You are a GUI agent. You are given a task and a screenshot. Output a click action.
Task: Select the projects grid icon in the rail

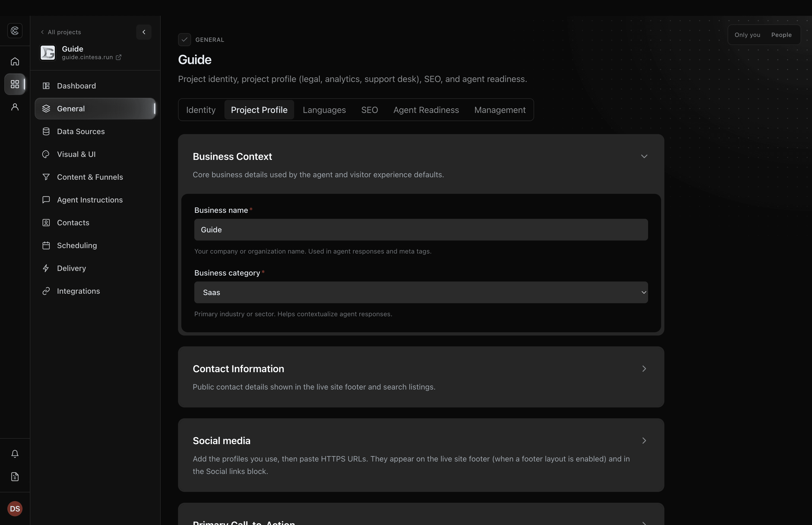15,84
